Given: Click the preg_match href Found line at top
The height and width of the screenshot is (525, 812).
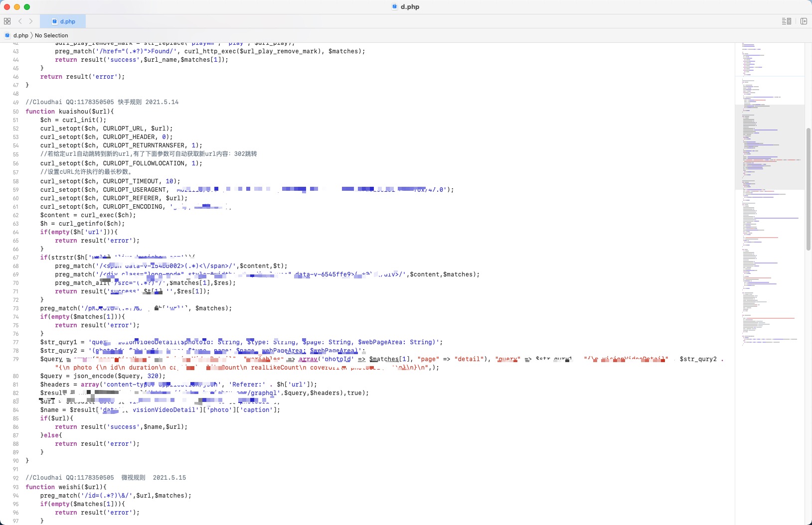Looking at the screenshot, I should 210,51.
